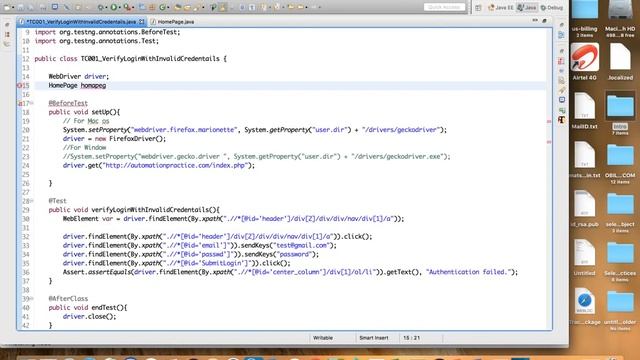
Task: Click the Search flashlight toolbar icon
Action: pyautogui.click(x=197, y=7)
